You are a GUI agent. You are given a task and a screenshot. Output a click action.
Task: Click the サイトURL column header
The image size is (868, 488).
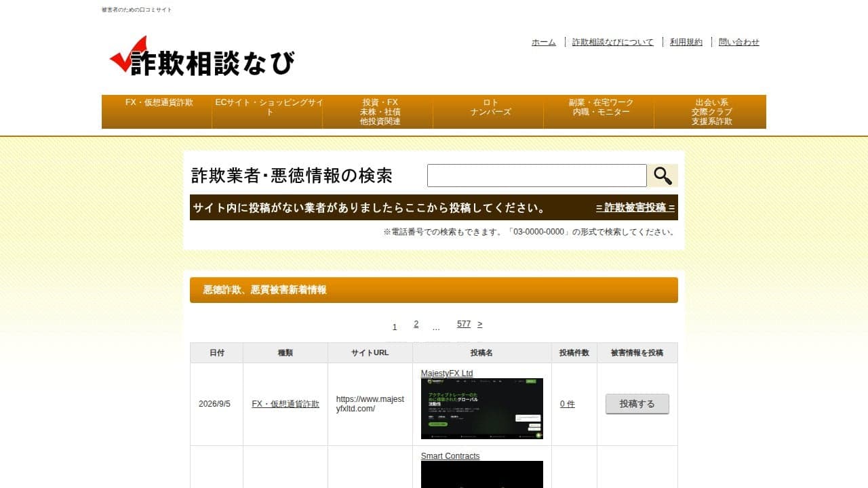(370, 353)
